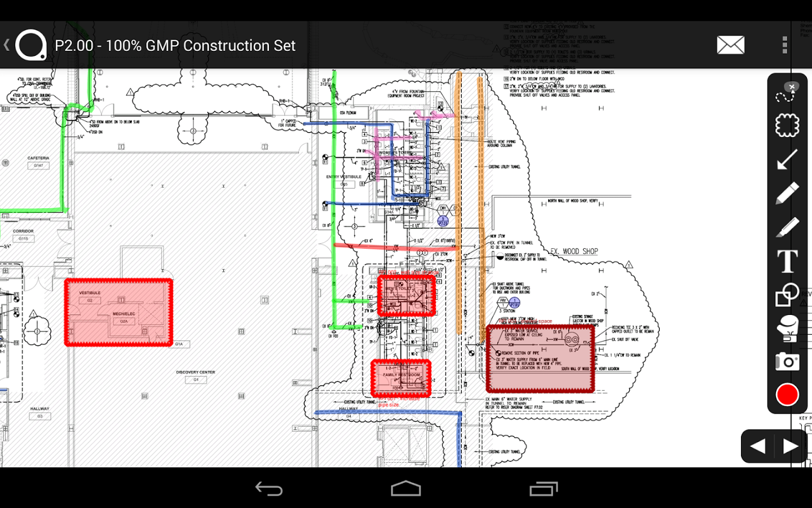Open the three-dot overflow menu
Screen dimensions: 812x508
pos(784,45)
